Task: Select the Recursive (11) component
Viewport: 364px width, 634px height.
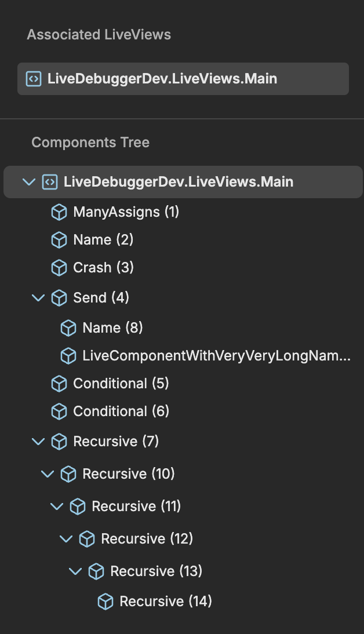Action: 136,507
